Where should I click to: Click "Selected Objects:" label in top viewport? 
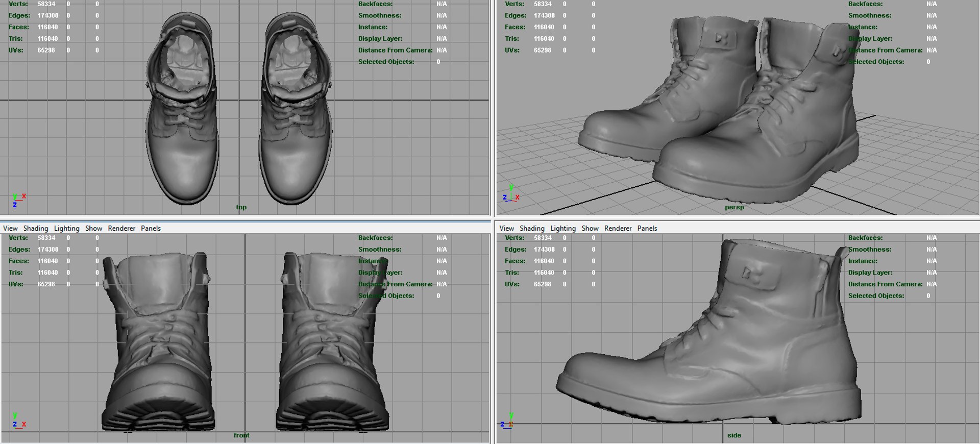click(x=386, y=62)
